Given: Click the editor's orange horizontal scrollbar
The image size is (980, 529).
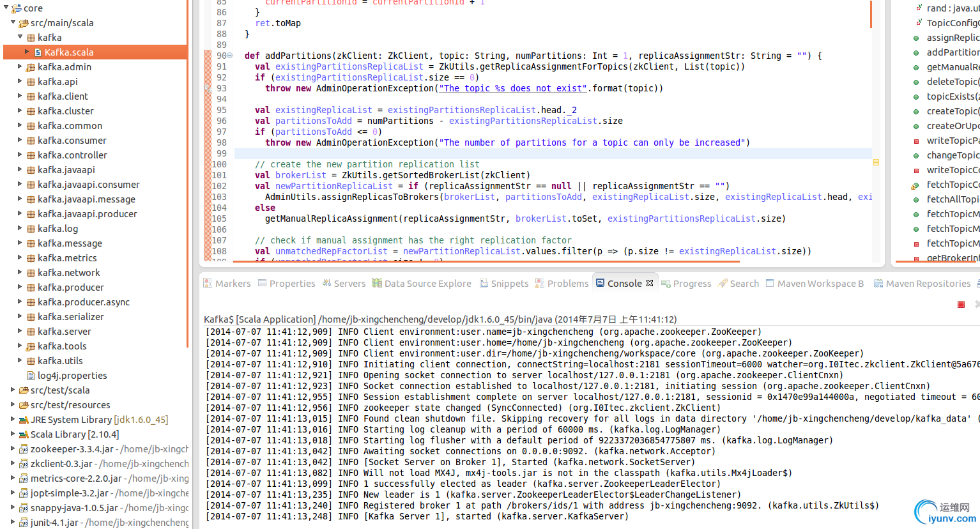Looking at the screenshot, I should (x=487, y=261).
